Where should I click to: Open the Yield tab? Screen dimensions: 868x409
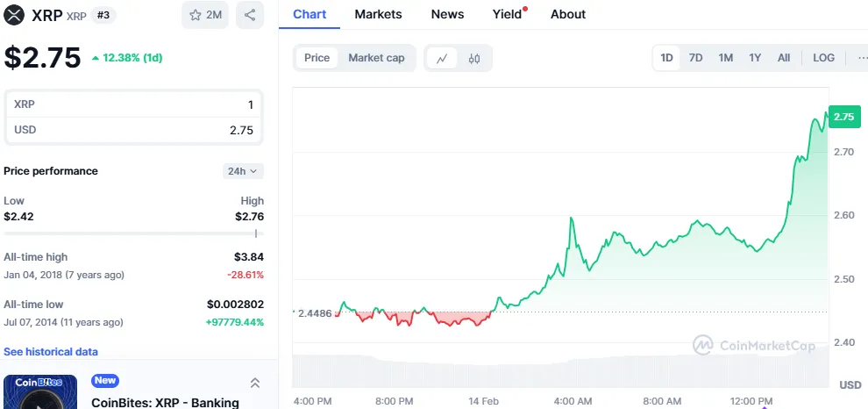pyautogui.click(x=508, y=14)
